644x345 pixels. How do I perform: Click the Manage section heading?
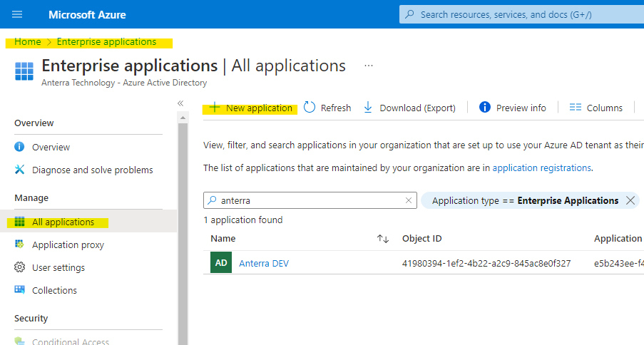point(31,198)
